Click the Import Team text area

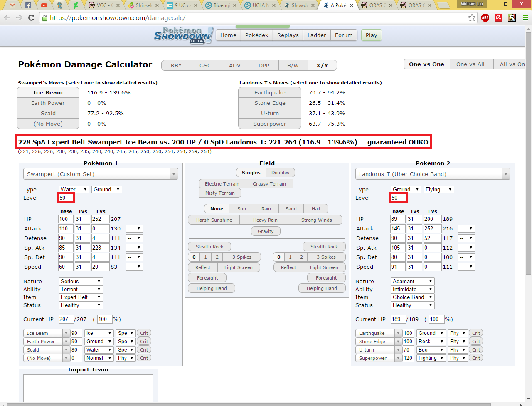[x=88, y=389]
